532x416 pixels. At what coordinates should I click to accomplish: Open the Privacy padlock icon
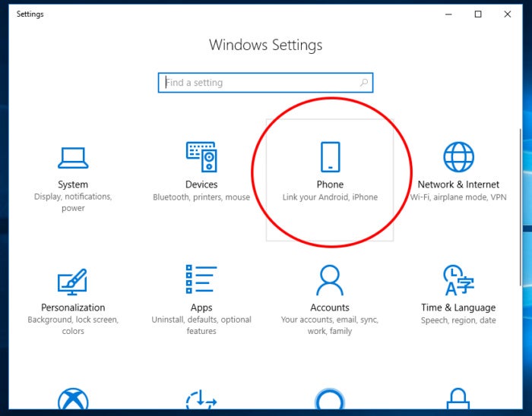(x=458, y=399)
